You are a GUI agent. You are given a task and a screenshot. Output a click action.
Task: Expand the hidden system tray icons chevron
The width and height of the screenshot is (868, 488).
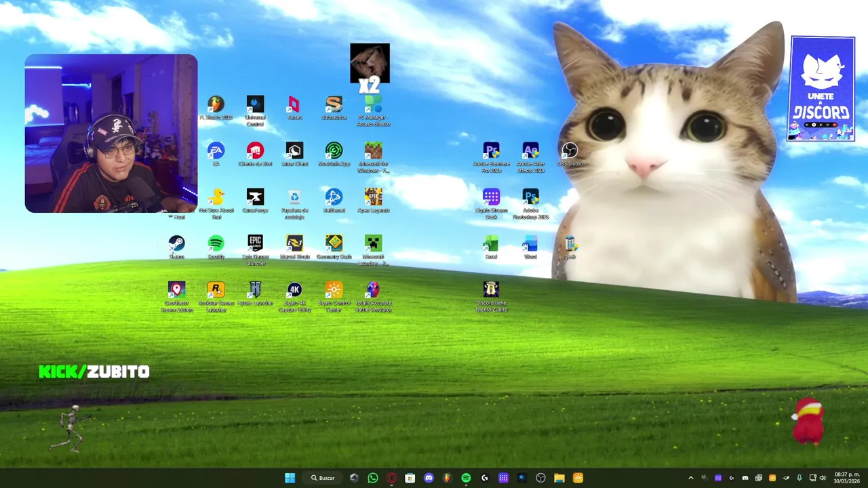click(691, 478)
